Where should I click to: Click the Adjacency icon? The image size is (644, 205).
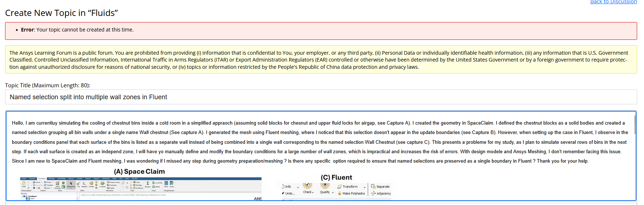pos(373,193)
